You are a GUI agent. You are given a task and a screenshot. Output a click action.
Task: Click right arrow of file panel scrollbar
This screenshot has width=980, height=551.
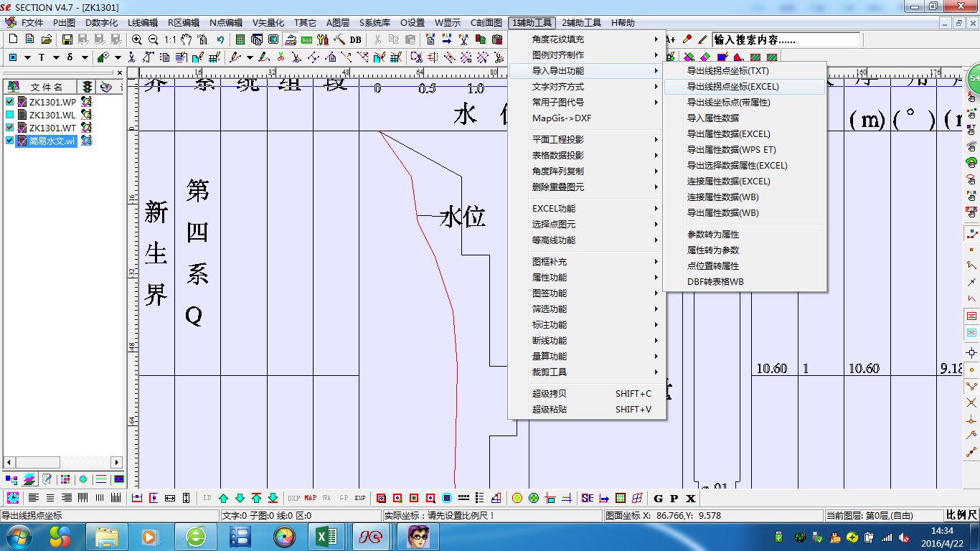click(117, 463)
